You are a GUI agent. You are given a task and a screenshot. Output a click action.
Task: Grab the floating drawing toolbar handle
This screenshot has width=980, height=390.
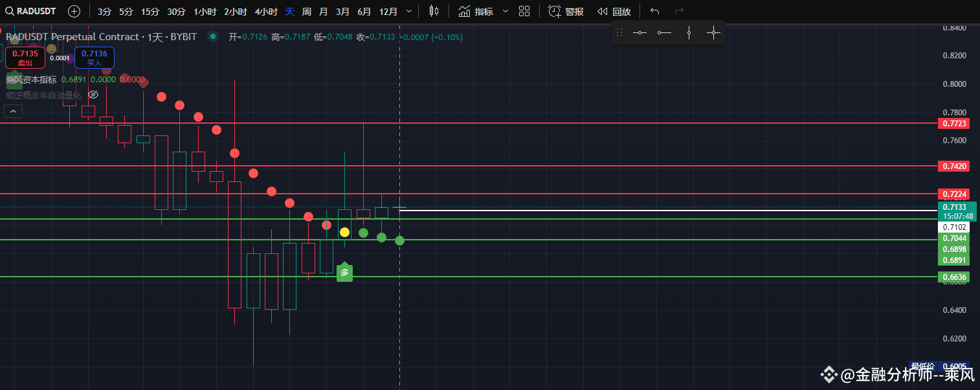coord(619,32)
